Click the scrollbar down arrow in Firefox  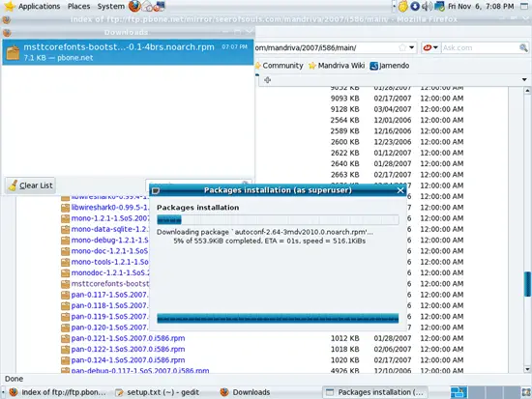527,369
